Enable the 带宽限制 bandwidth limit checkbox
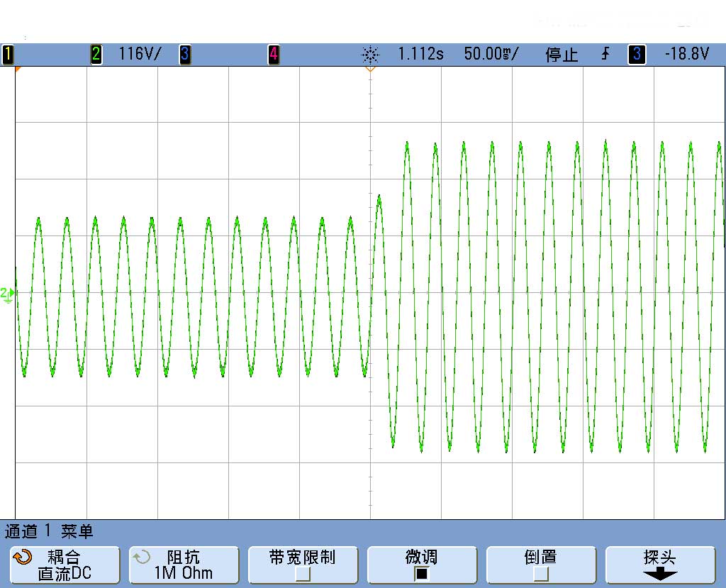 [303, 565]
